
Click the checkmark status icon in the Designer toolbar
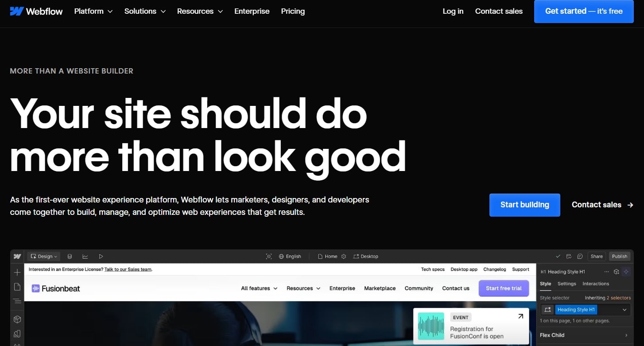click(558, 256)
